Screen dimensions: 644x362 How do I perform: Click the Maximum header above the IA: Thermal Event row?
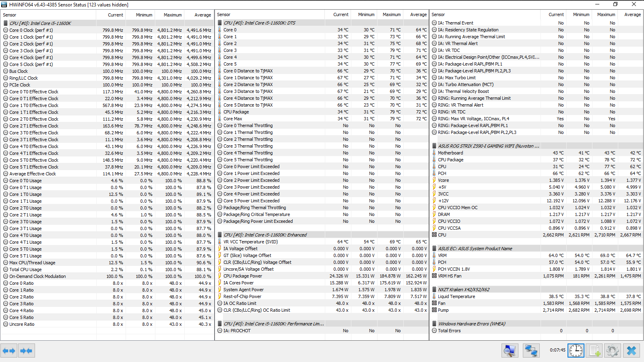(605, 14)
